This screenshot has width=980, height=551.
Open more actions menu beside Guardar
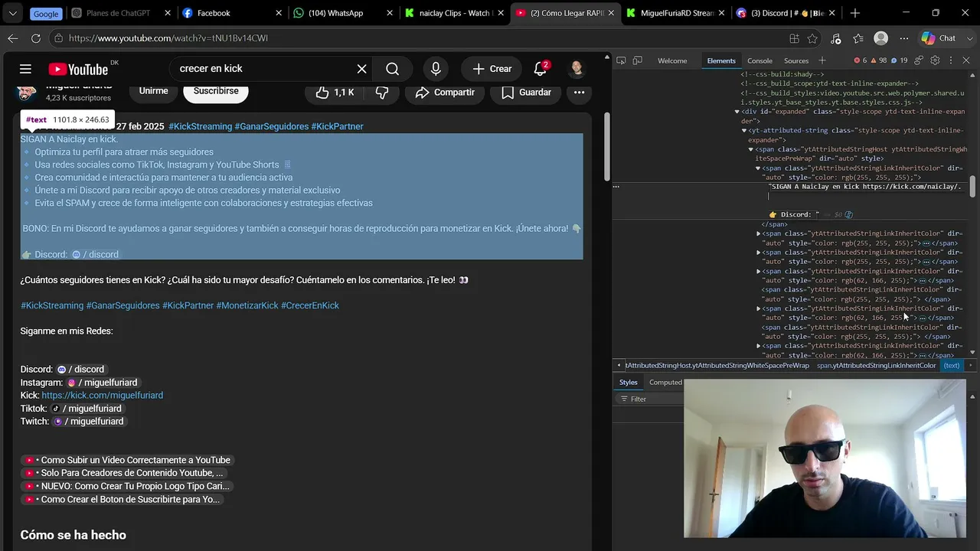point(580,93)
